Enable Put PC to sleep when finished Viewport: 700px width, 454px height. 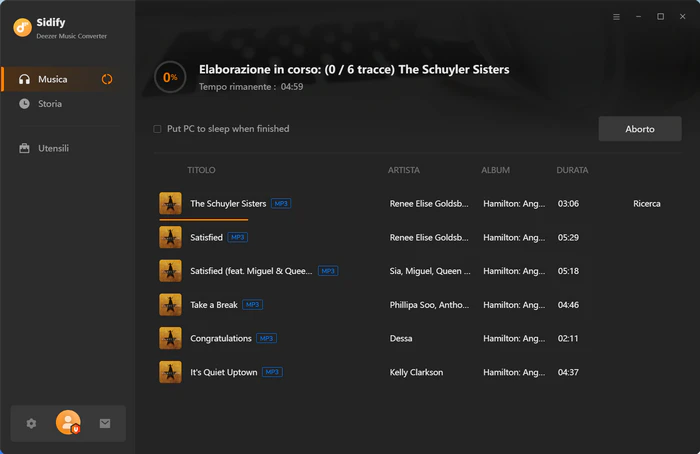157,129
